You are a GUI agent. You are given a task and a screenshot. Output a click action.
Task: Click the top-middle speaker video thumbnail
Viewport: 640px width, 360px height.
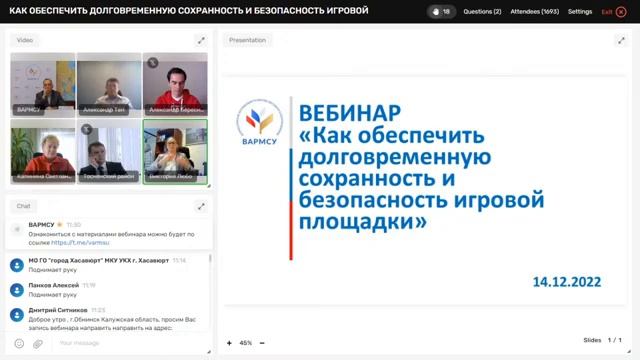[x=109, y=84]
